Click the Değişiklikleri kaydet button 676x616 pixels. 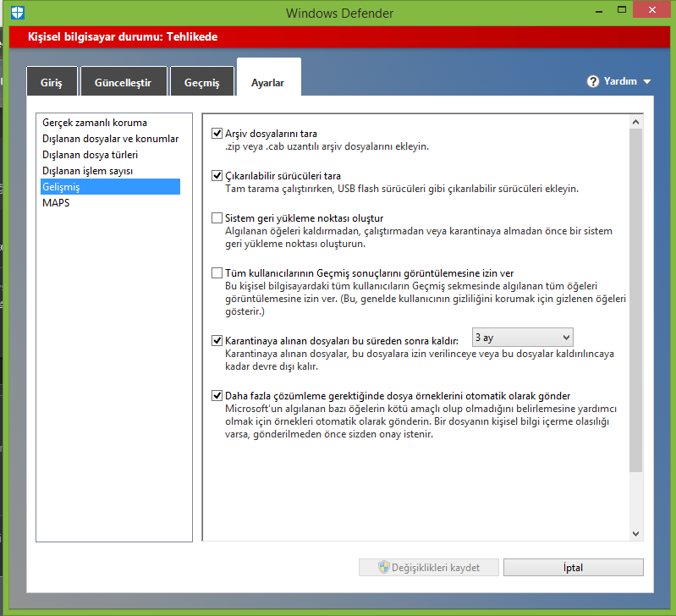(429, 567)
